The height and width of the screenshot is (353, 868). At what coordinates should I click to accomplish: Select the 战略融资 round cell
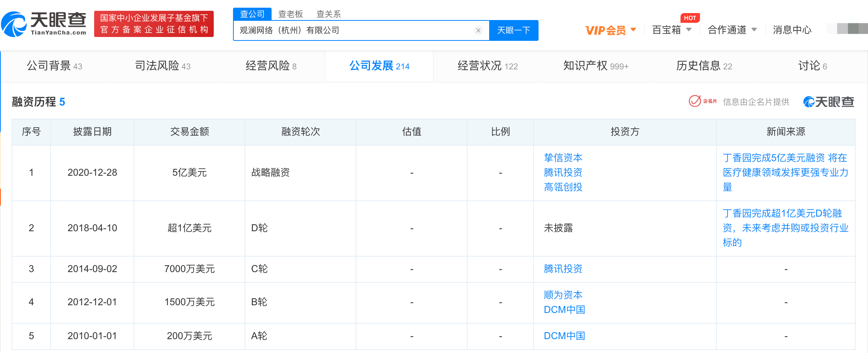tap(301, 172)
